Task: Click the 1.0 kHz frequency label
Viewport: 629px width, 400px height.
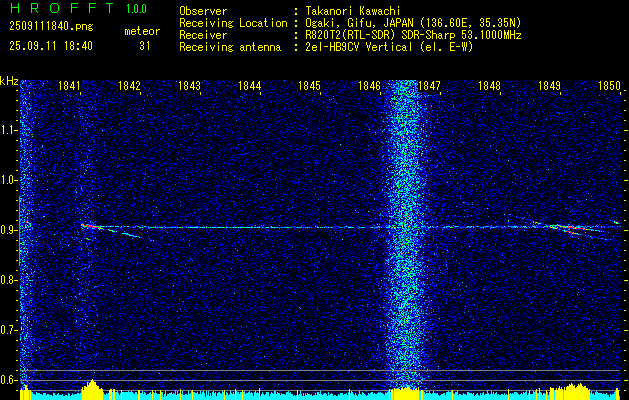Action: point(8,180)
